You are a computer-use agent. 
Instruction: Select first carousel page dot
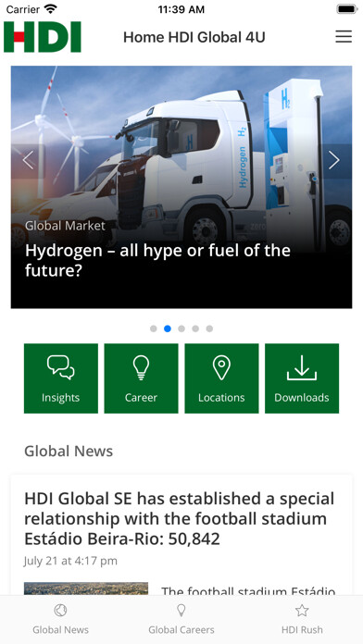154,328
